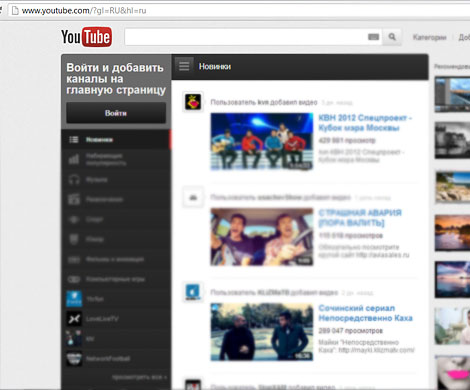The height and width of the screenshot is (390, 470).
Task: Open Сочинский сериал video thumbnail
Action: point(262,332)
